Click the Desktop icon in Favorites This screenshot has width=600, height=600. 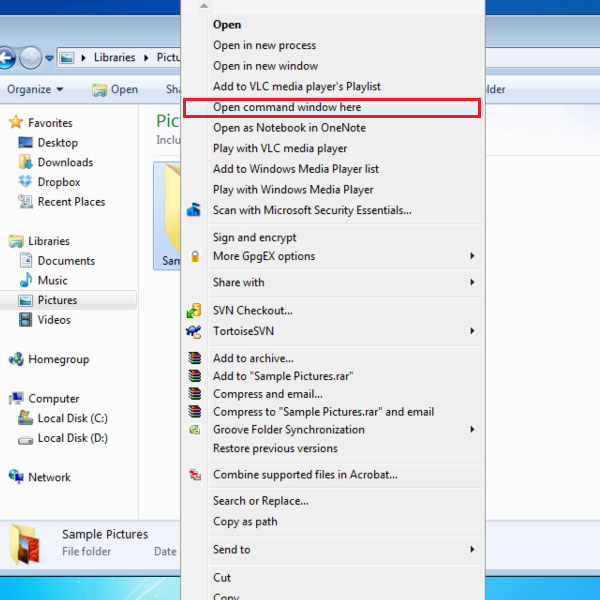[25, 143]
